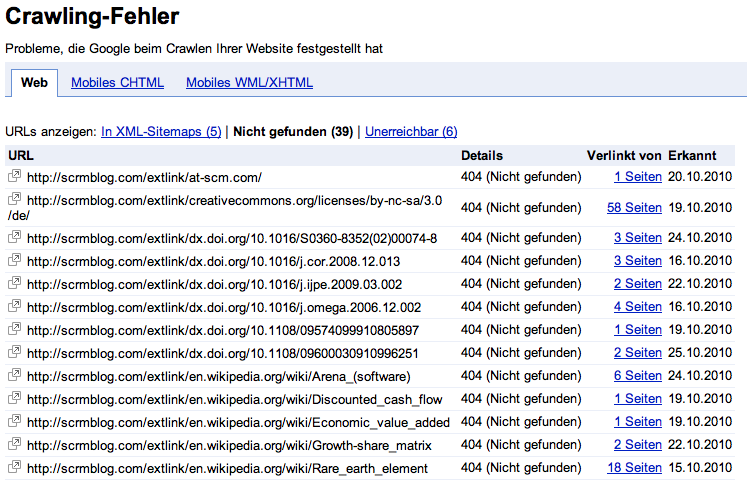Select the active Web tab
753x482 pixels.
click(x=34, y=83)
